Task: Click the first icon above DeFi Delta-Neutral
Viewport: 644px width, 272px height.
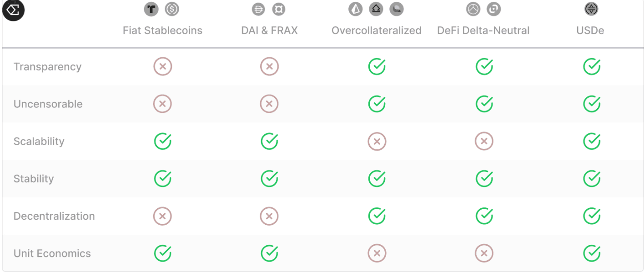Action: [x=473, y=9]
